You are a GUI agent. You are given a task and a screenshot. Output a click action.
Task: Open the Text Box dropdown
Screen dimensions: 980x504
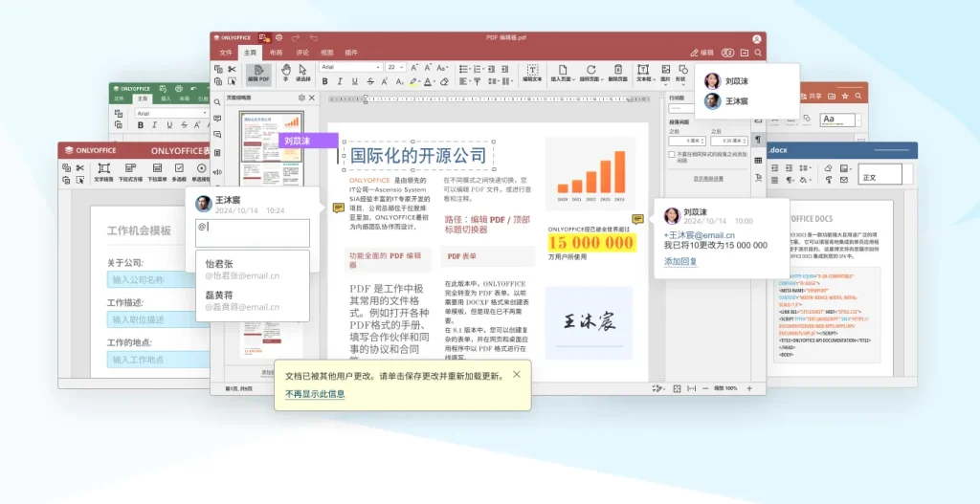click(x=644, y=73)
